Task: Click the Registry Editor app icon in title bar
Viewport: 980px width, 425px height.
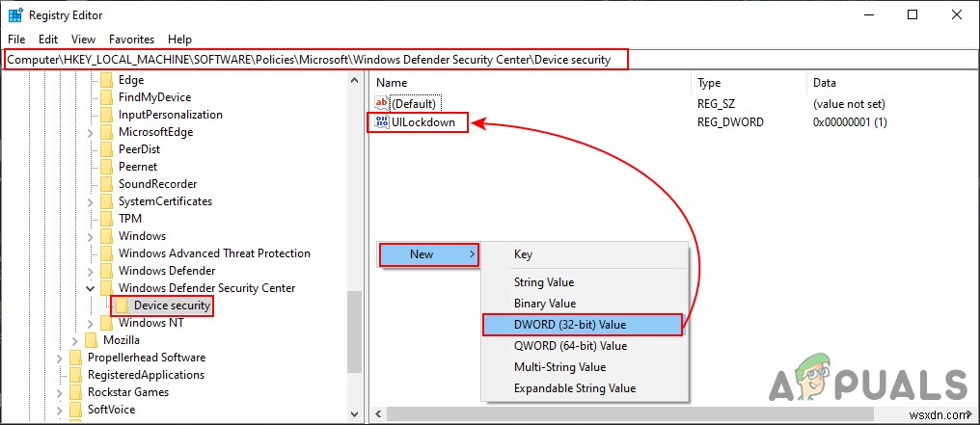Action: (x=15, y=15)
